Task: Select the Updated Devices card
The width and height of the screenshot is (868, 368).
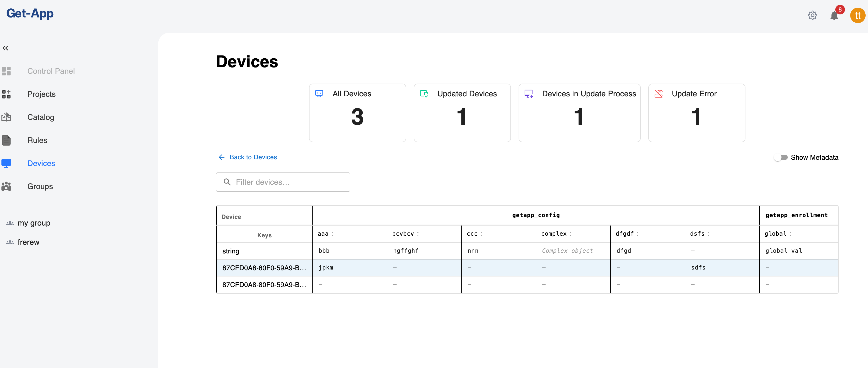Action: point(462,113)
